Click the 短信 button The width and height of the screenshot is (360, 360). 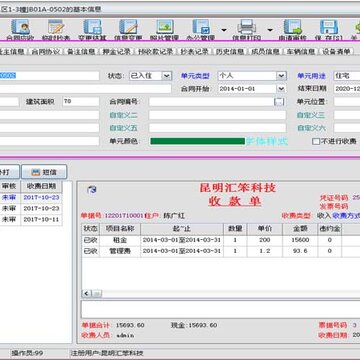tap(44, 172)
